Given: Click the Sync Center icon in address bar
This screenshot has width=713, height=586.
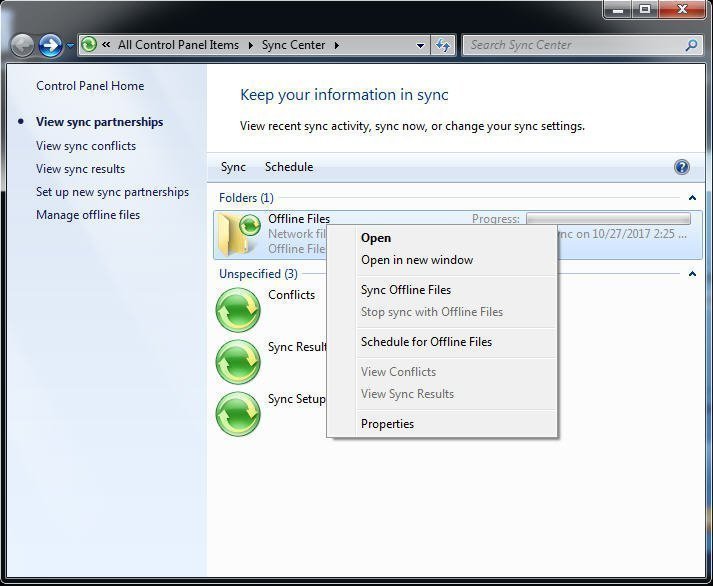Looking at the screenshot, I should click(x=89, y=45).
